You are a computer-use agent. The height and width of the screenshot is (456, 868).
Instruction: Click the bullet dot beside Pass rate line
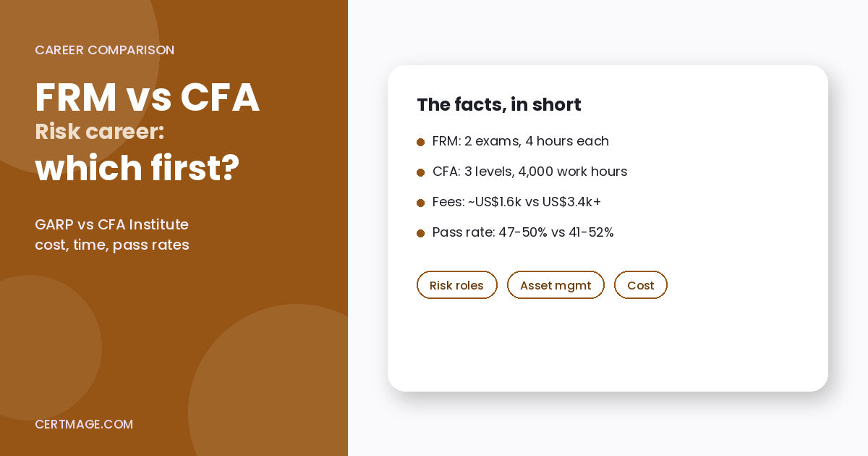(420, 233)
